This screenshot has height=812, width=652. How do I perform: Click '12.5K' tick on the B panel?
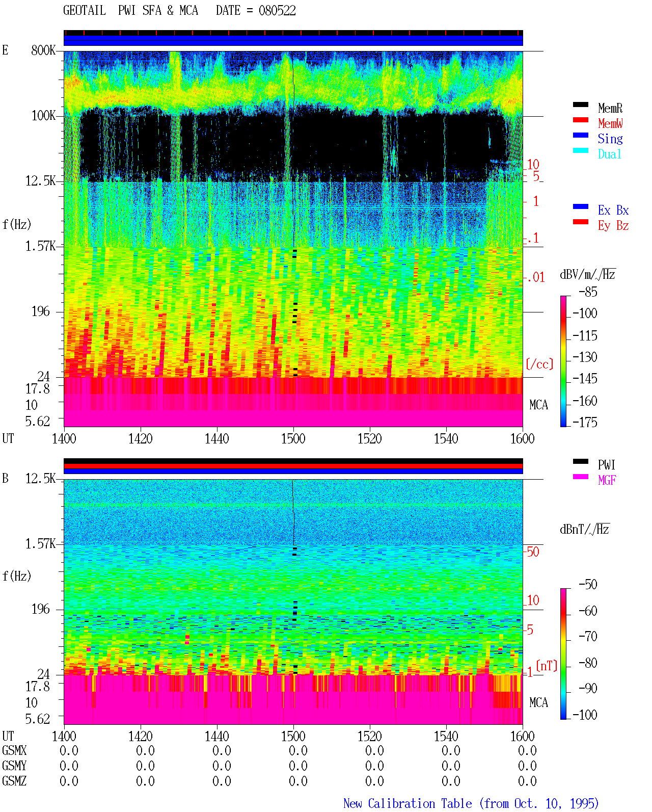(40, 479)
